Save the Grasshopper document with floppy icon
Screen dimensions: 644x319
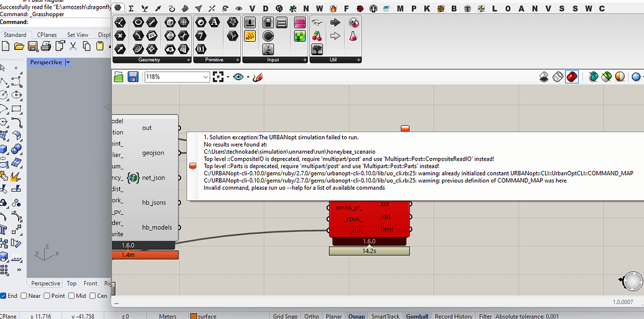click(133, 76)
